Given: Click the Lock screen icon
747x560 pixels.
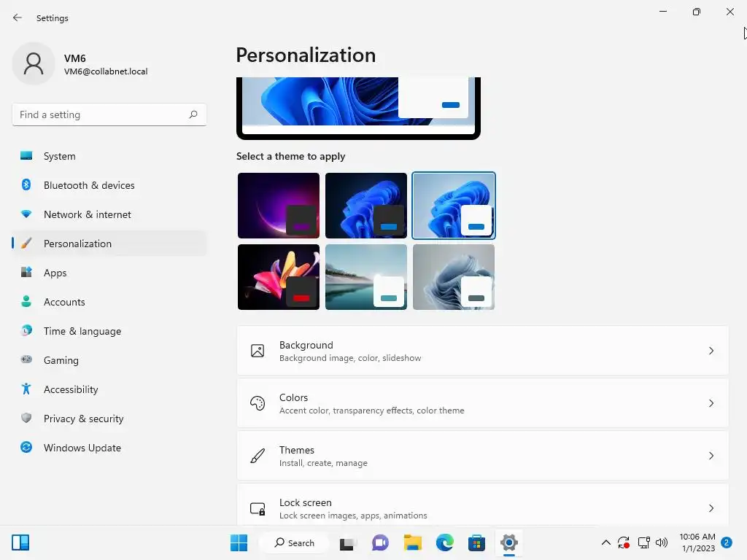Looking at the screenshot, I should point(258,508).
